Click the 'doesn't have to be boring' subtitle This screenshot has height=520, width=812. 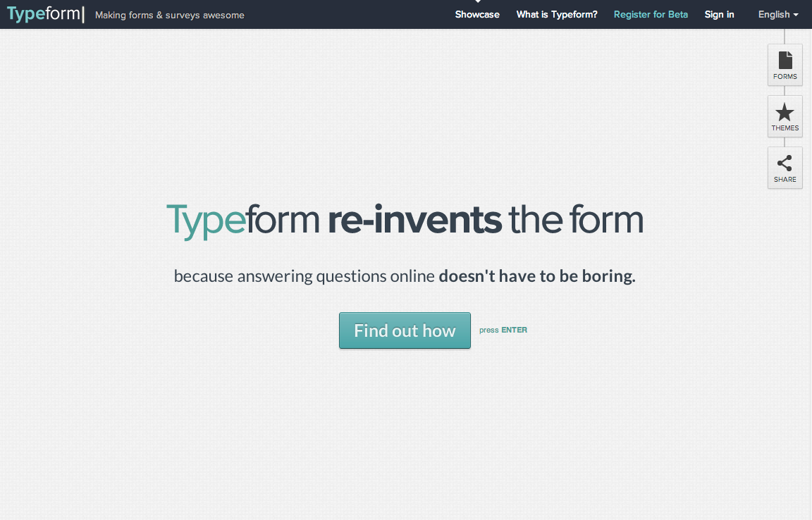[x=537, y=276]
